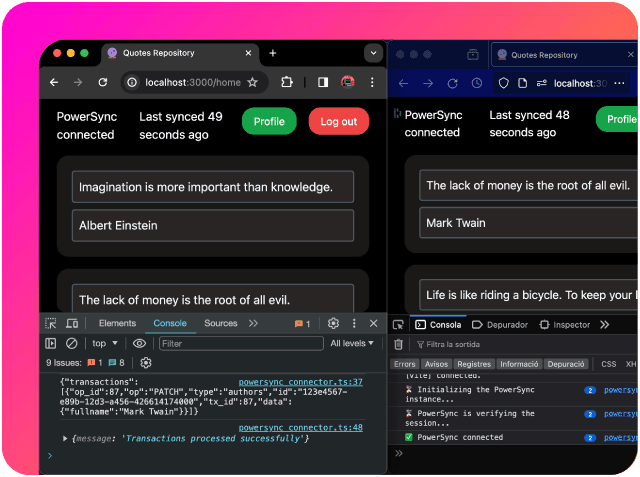Go forward in the Chrome window

tap(78, 82)
